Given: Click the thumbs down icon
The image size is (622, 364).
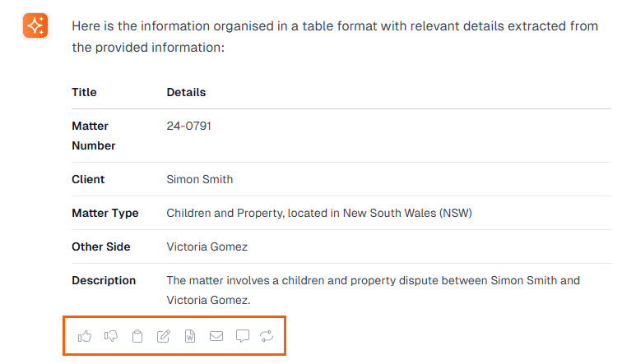Looking at the screenshot, I should click(111, 335).
